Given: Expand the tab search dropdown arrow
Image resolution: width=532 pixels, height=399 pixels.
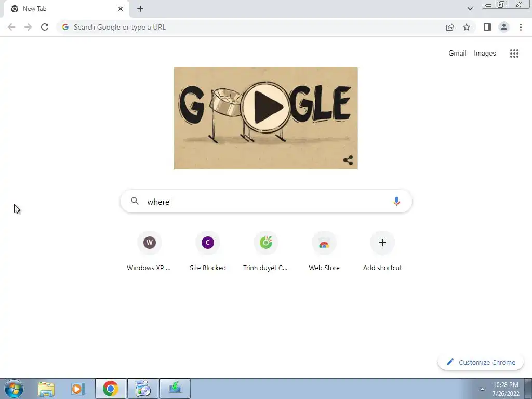Looking at the screenshot, I should click(470, 9).
